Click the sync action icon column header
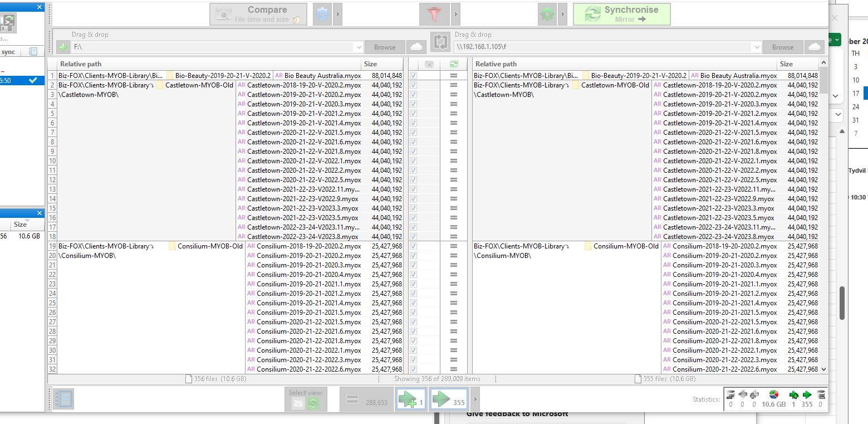 [x=453, y=64]
